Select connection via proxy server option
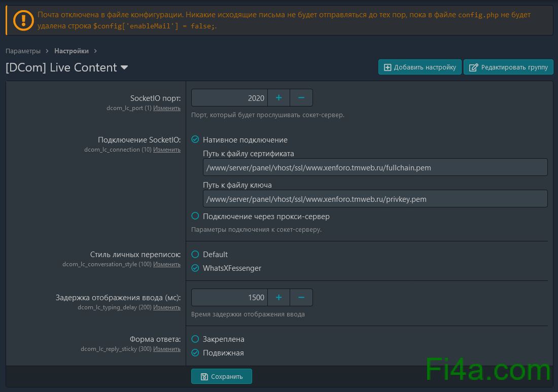The width and height of the screenshot is (558, 392). pos(195,217)
